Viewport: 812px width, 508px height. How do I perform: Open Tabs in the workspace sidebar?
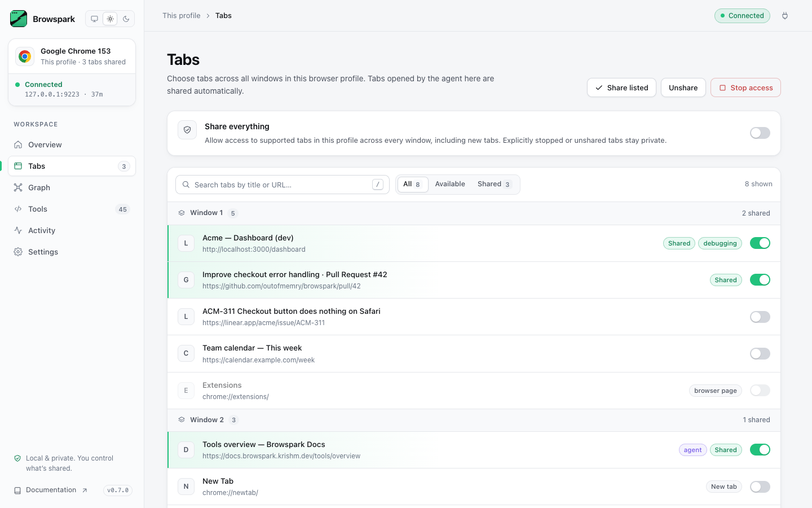pos(72,166)
